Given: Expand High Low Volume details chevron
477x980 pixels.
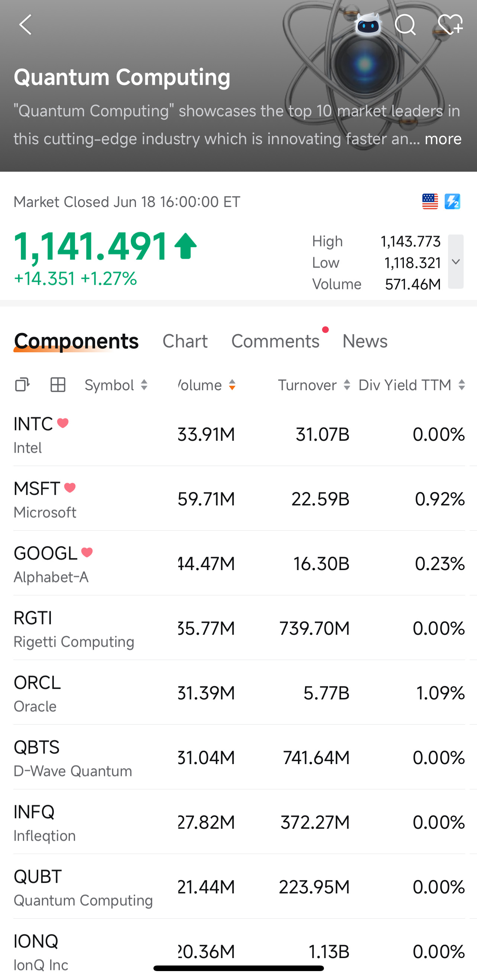Looking at the screenshot, I should (456, 262).
